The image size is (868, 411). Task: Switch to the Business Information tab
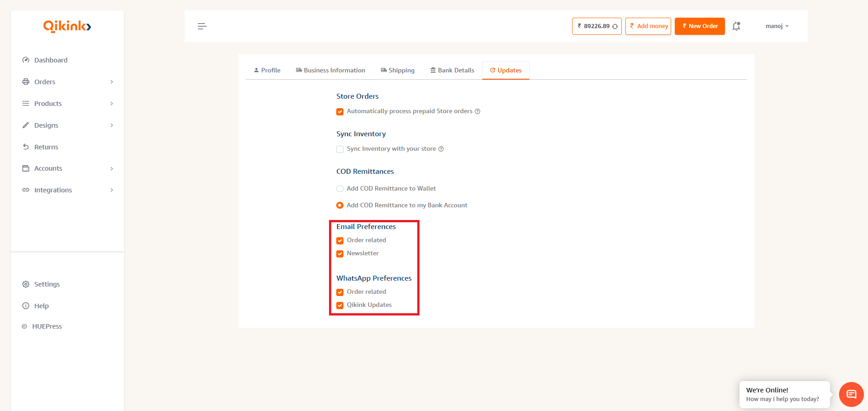(330, 71)
